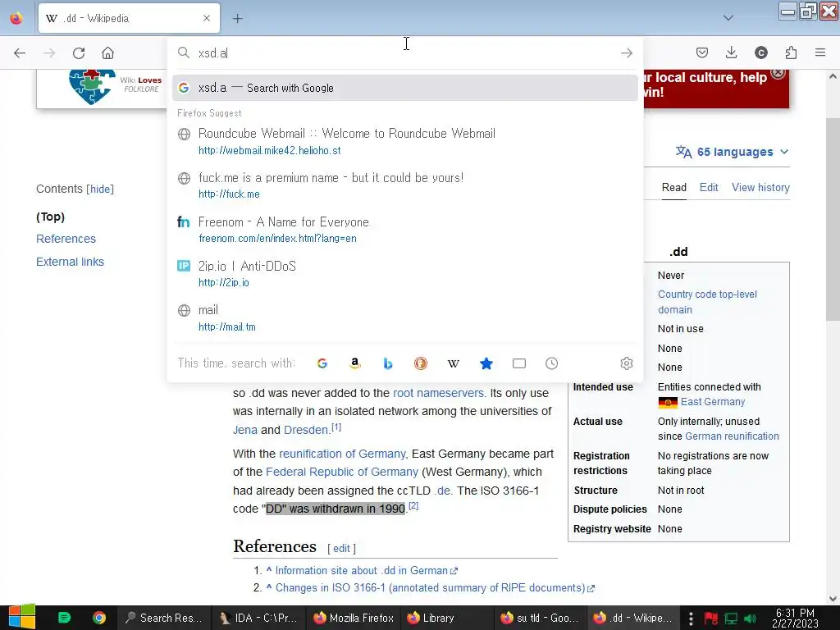
Task: Reload the current page
Action: pyautogui.click(x=79, y=53)
